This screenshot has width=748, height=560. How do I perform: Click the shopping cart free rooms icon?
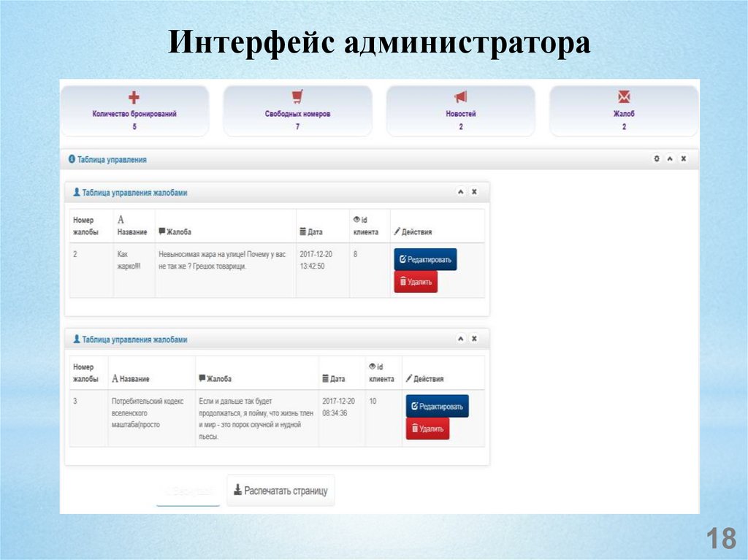297,97
